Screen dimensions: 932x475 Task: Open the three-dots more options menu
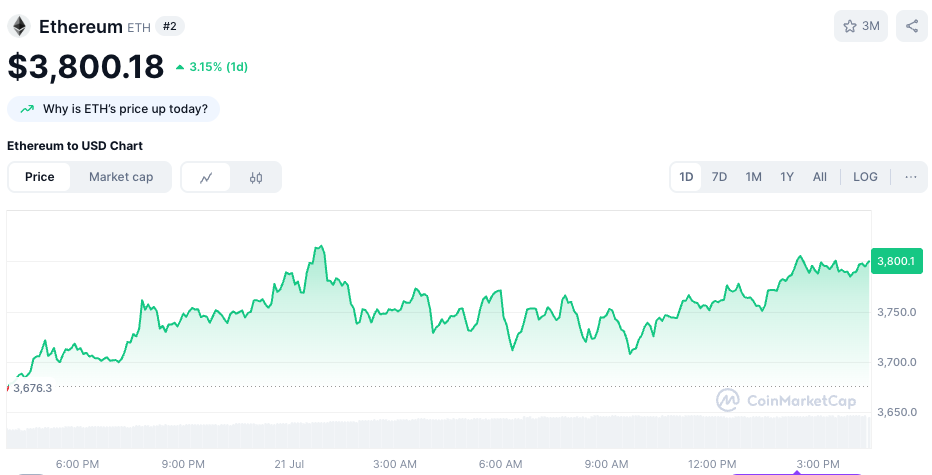pos(911,177)
